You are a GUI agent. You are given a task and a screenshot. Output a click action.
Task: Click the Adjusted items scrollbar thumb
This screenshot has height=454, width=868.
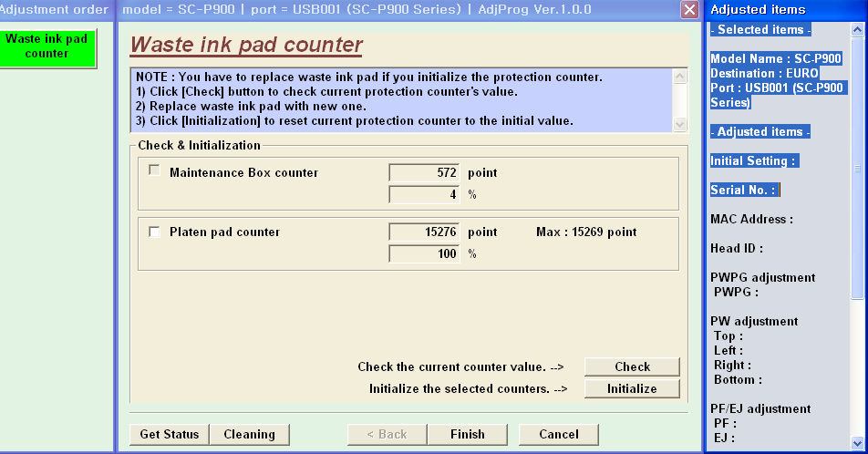click(857, 169)
